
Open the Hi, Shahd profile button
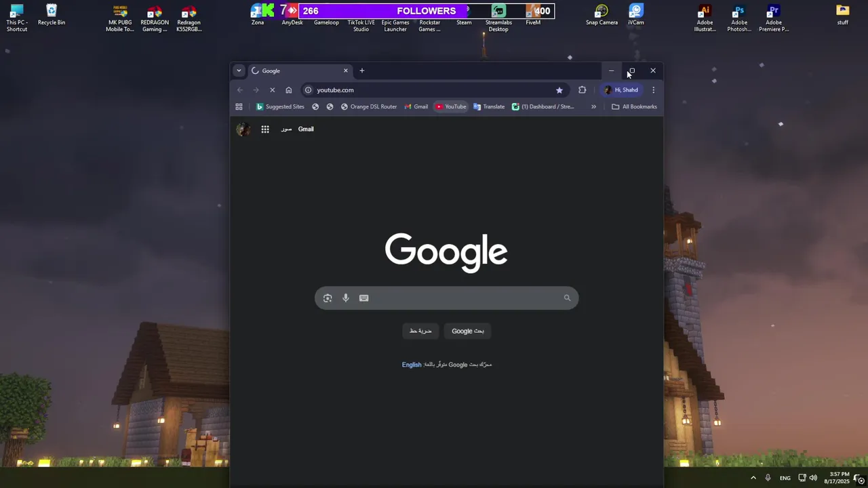(621, 90)
